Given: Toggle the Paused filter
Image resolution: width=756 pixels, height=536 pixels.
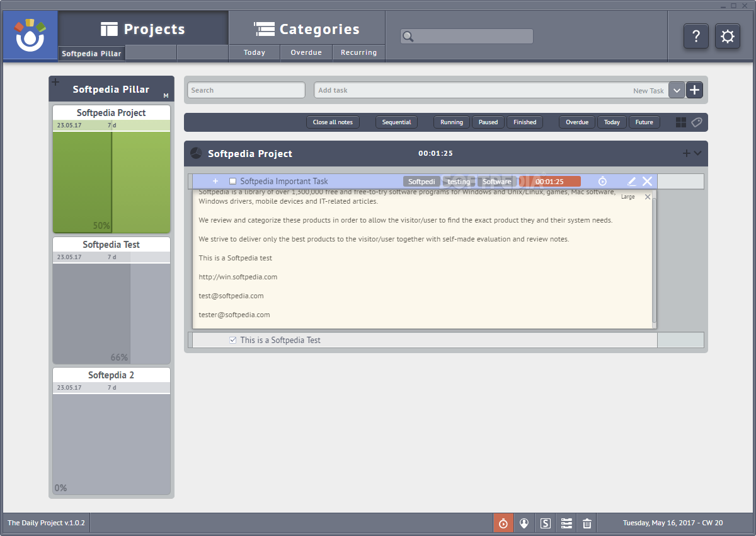Looking at the screenshot, I should pos(488,122).
